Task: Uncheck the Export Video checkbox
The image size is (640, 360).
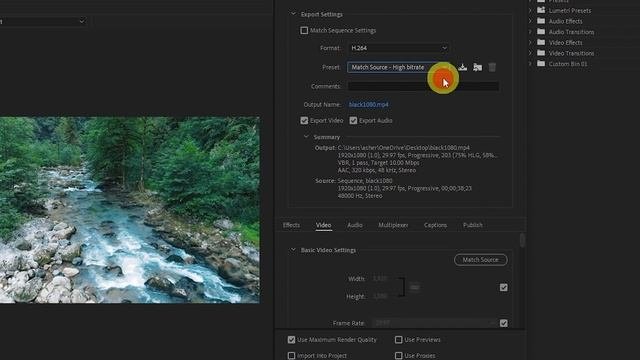Action: pyautogui.click(x=304, y=120)
